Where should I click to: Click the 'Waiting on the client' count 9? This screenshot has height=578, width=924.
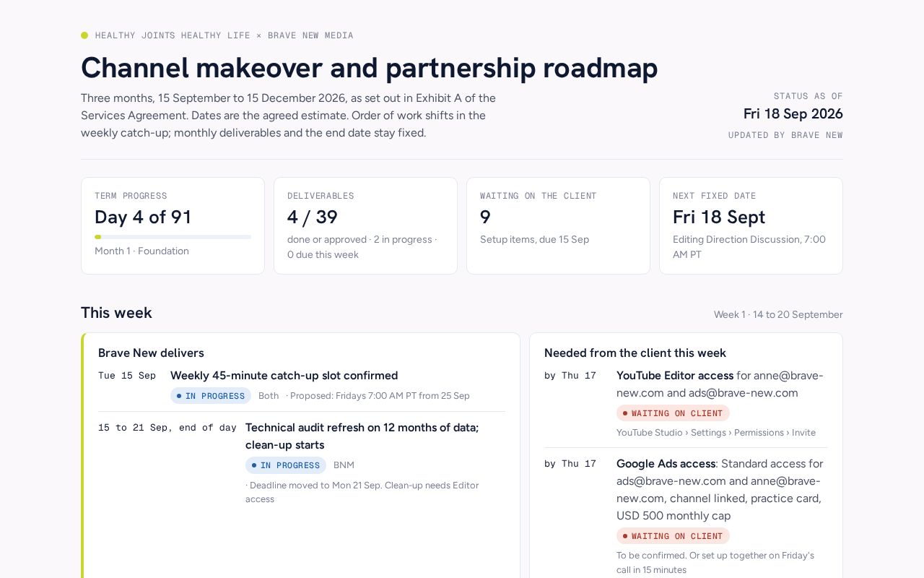[x=485, y=217]
